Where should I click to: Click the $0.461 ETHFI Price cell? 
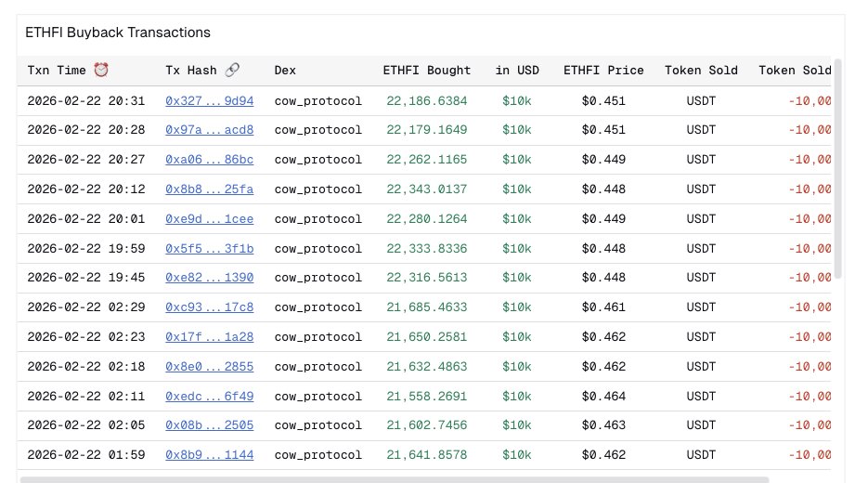(x=603, y=307)
